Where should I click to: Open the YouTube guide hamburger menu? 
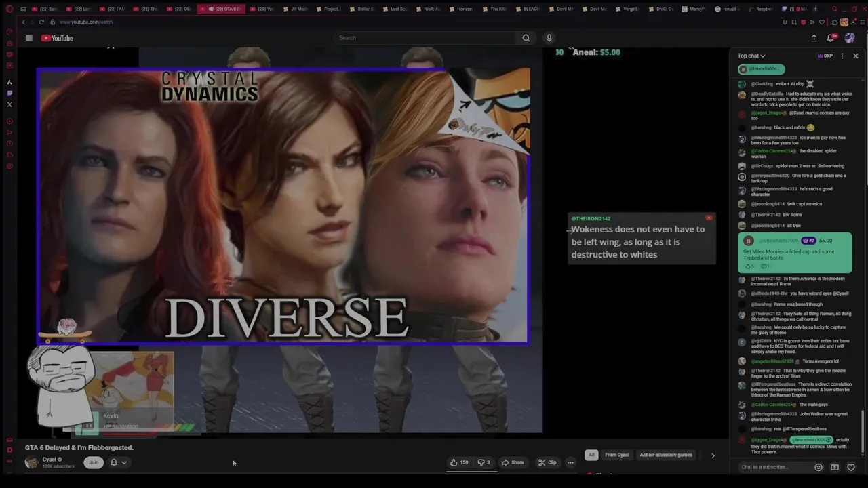pos(29,38)
